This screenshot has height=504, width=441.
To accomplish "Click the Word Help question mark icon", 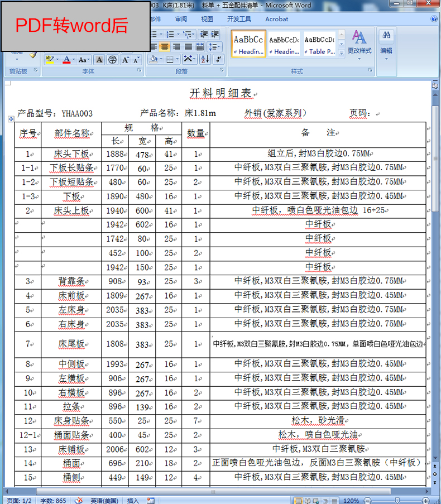I will [x=434, y=19].
